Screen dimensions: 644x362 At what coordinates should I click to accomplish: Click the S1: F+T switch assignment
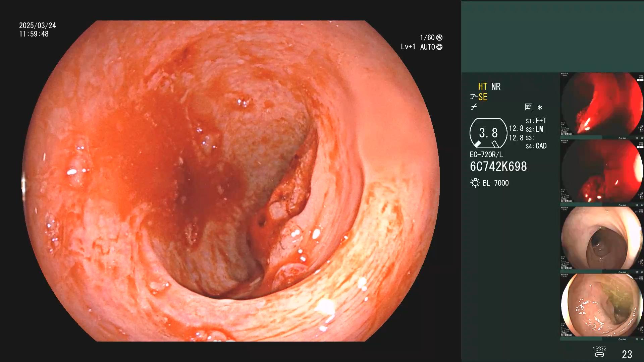[x=536, y=121]
